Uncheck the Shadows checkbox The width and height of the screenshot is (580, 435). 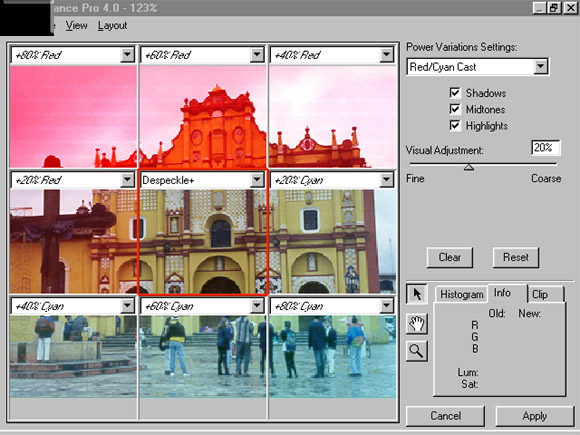455,92
